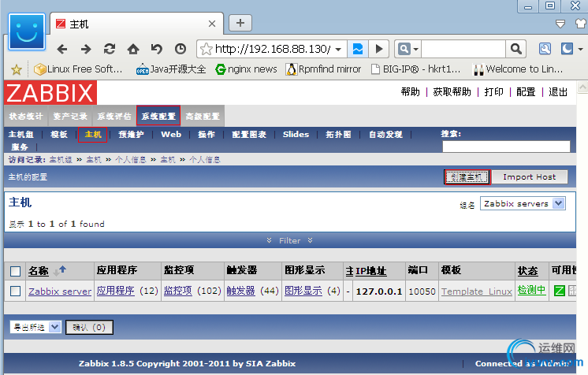The height and width of the screenshot is (375, 588).
Task: Expand the Filter bar
Action: point(289,241)
